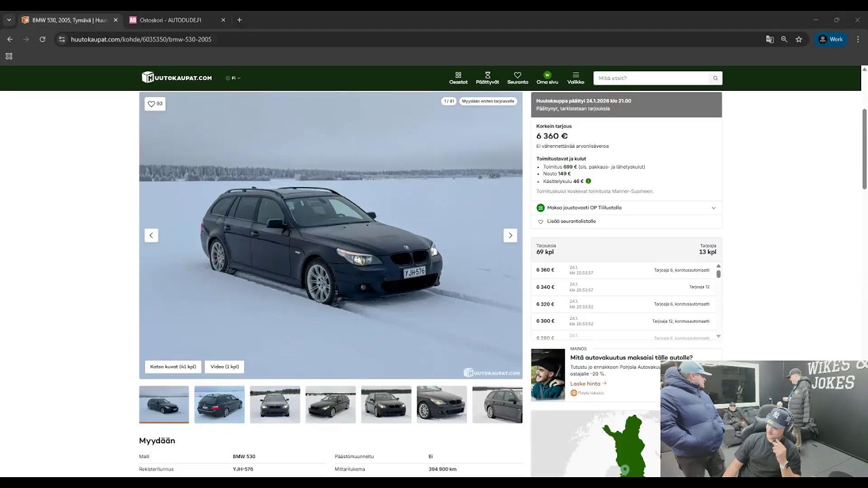Open the FI language dropdown
The width and height of the screenshot is (868, 488).
[x=233, y=78]
